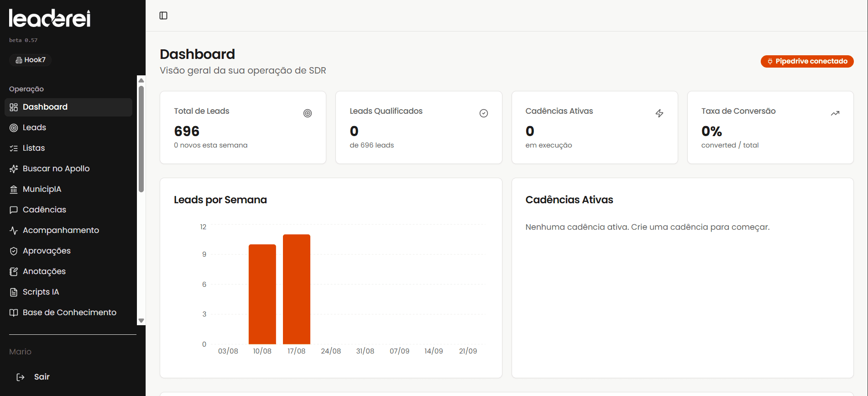Viewport: 868px width, 396px height.
Task: Click the sidebar scrollbar up arrow
Action: (141, 80)
